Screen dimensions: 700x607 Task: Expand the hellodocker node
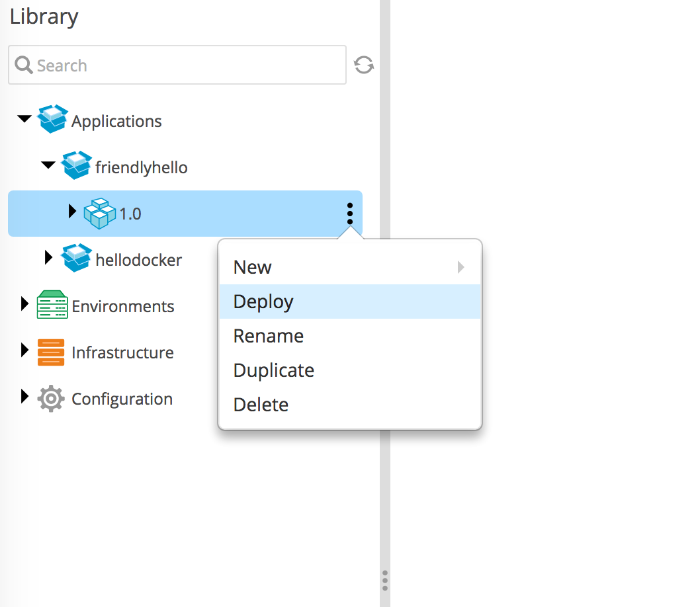coord(48,258)
